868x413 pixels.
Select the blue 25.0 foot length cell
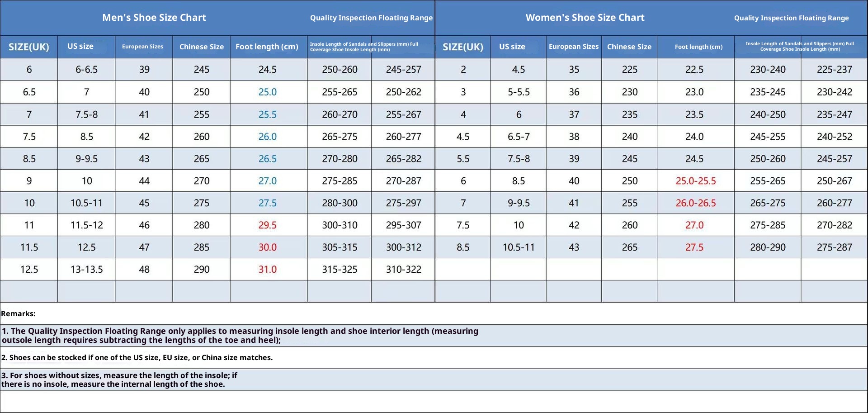267,92
